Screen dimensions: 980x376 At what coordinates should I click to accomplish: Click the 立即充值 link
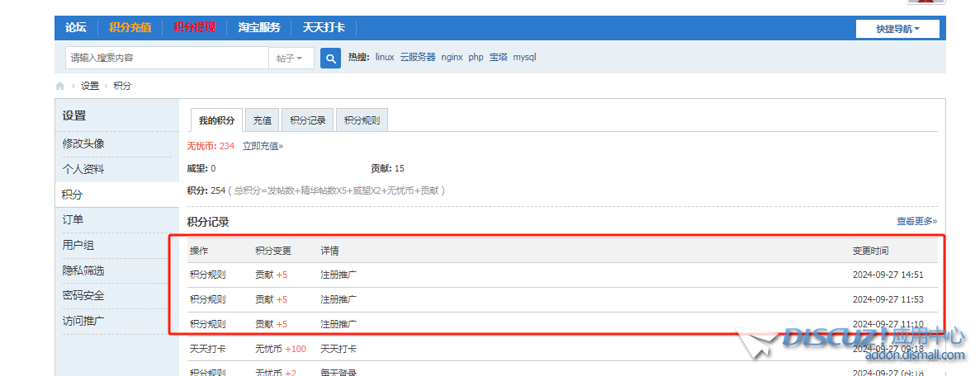263,146
